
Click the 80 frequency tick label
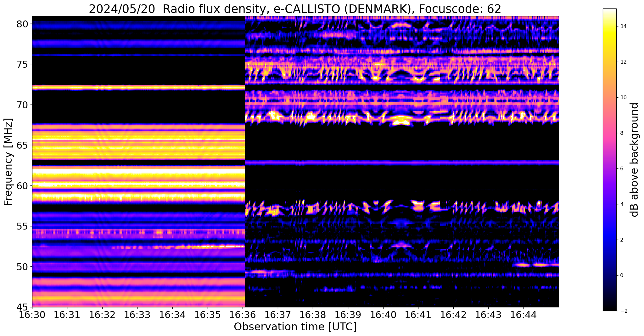coord(22,24)
